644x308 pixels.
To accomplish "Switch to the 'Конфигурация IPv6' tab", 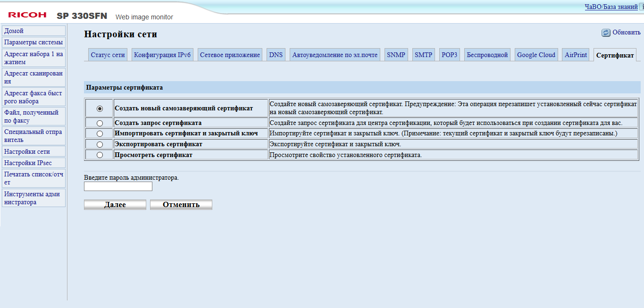I will 162,55.
